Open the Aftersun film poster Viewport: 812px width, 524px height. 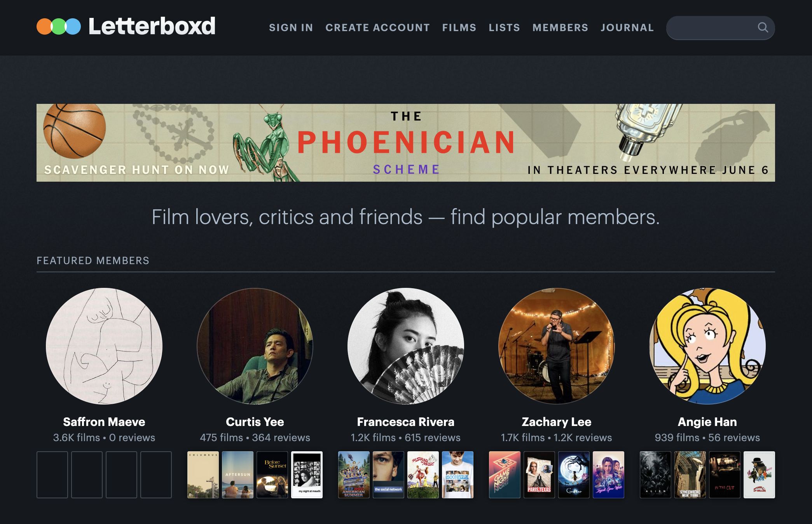(237, 475)
